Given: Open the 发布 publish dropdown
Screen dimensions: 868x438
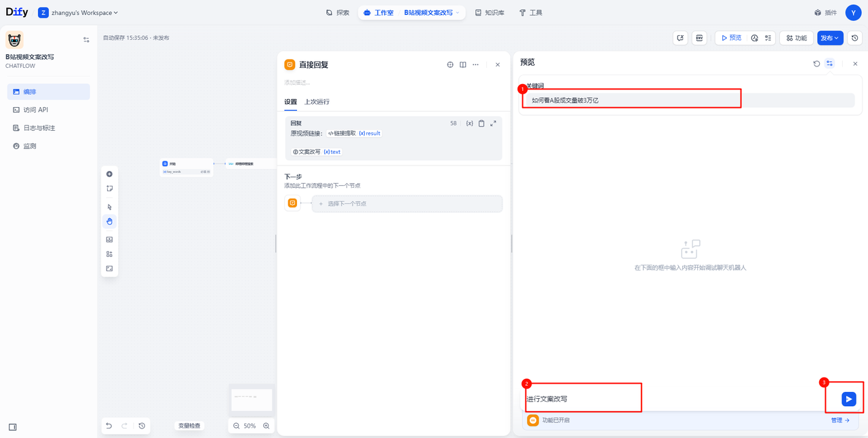Looking at the screenshot, I should click(x=829, y=38).
